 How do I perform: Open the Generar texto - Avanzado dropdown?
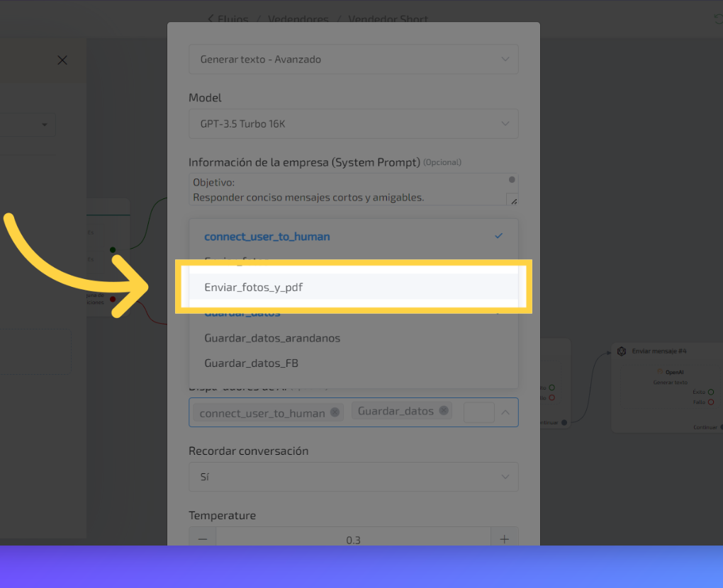click(x=353, y=60)
